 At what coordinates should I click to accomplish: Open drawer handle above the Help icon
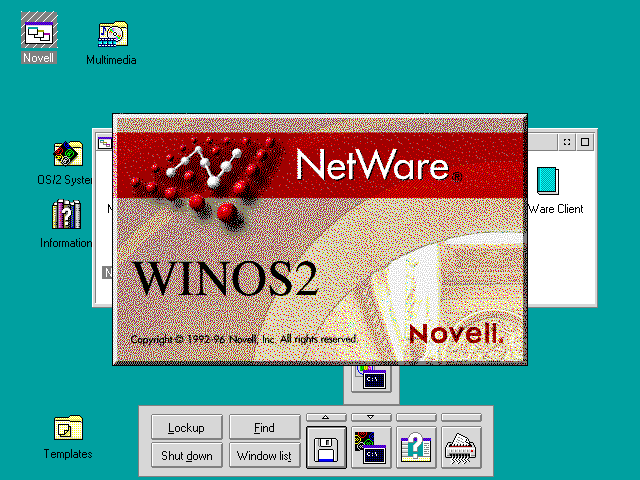tap(416, 417)
